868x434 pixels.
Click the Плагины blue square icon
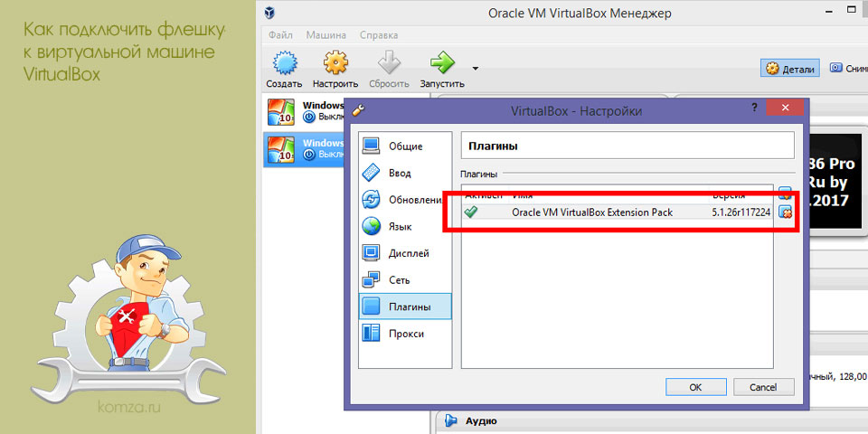(371, 307)
